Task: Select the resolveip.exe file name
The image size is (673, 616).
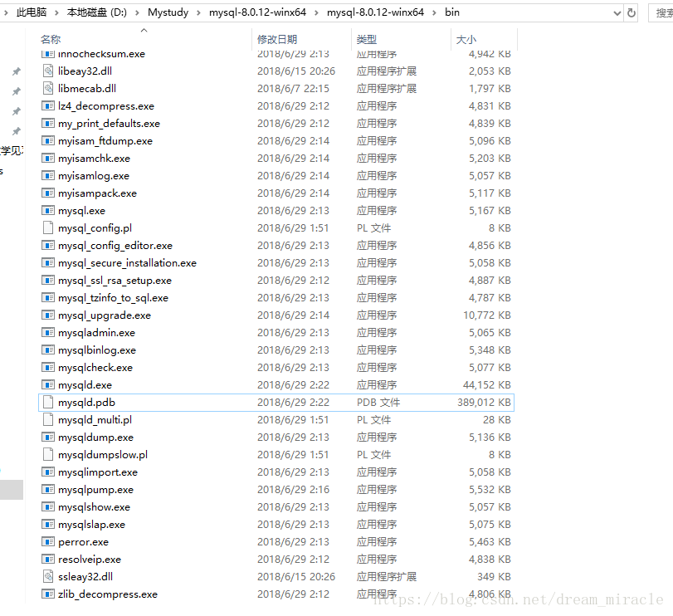Action: click(90, 560)
